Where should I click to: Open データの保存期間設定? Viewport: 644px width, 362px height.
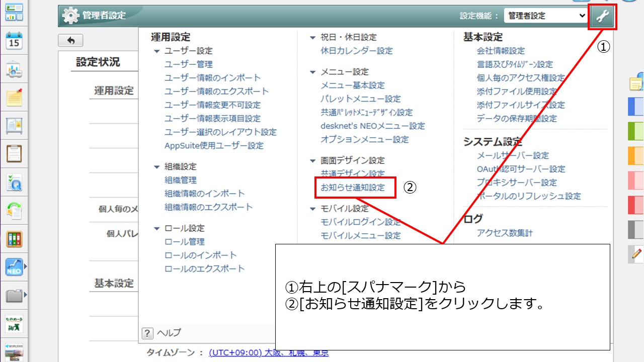point(517,119)
